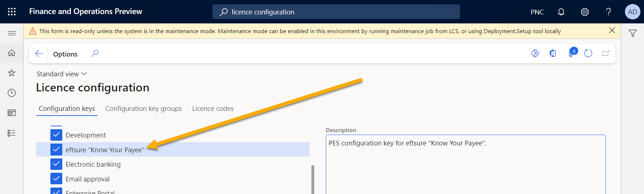644x194 pixels.
Task: Click inside the Description text box
Action: coord(466,164)
